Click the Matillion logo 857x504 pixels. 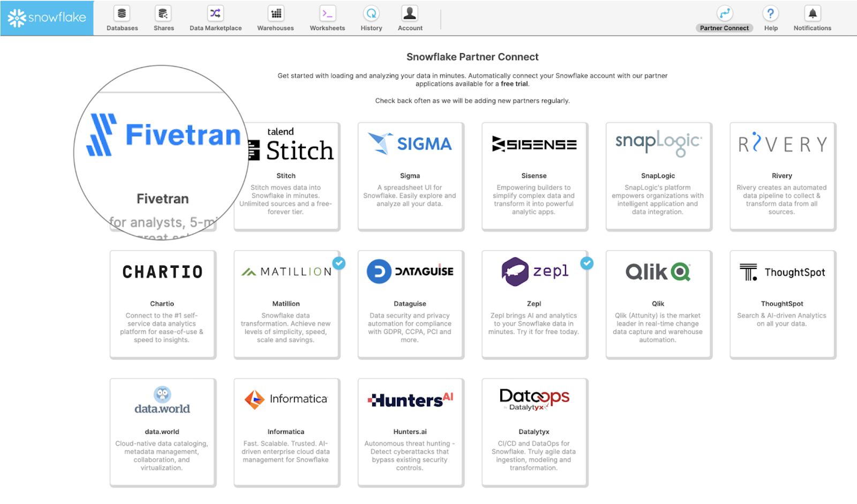(287, 272)
